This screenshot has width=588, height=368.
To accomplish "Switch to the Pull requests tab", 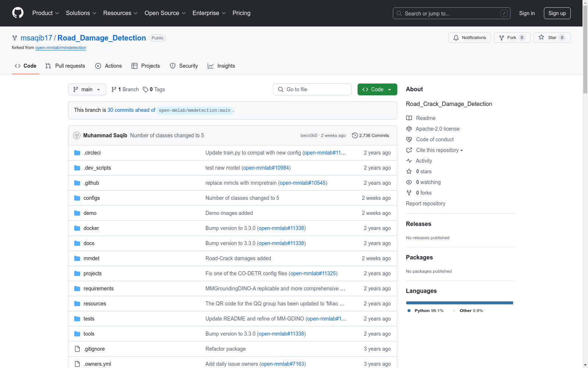I will 65,66.
